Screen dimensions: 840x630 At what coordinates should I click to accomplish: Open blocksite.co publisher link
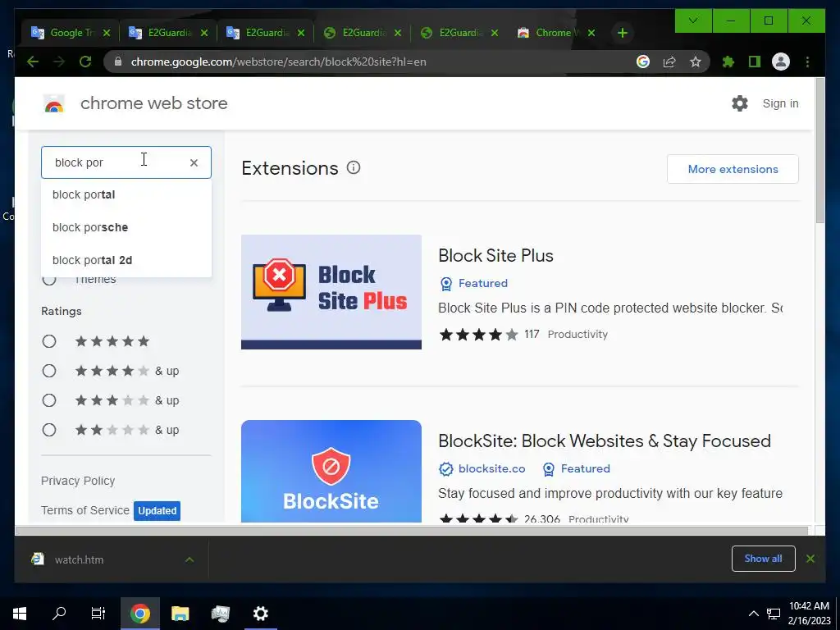pyautogui.click(x=491, y=468)
